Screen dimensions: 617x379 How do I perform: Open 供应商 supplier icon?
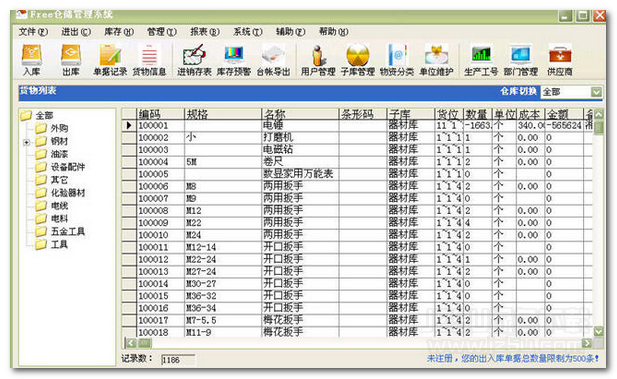pos(560,60)
